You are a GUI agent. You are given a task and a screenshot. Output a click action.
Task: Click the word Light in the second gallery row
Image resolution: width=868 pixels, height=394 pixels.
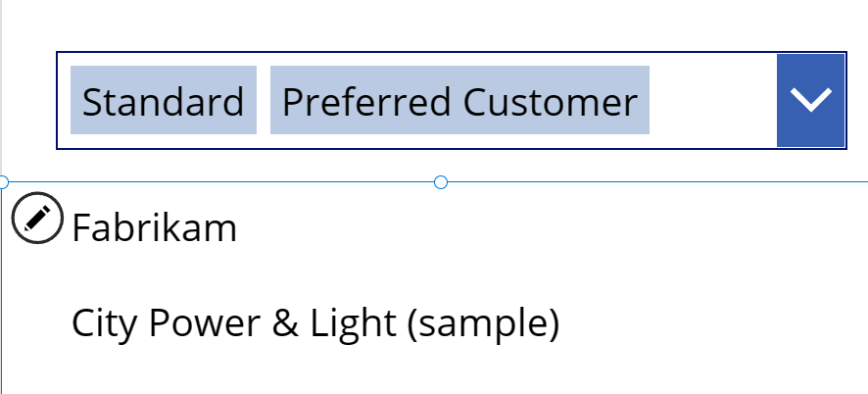click(x=353, y=323)
